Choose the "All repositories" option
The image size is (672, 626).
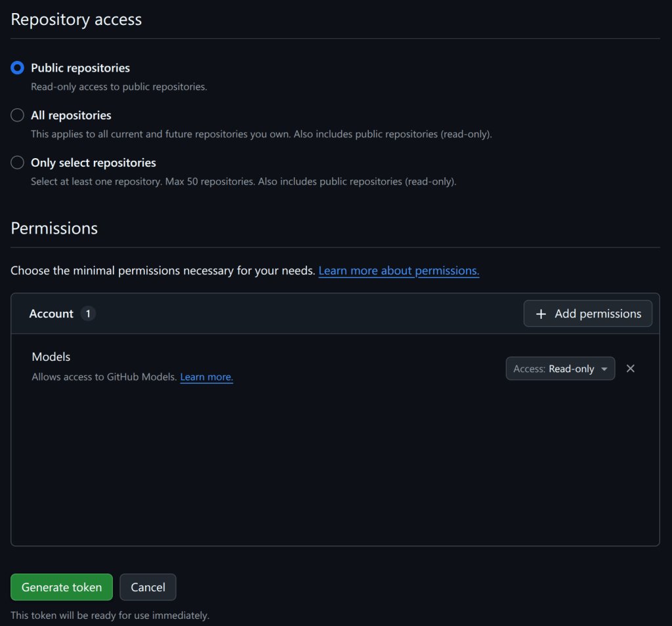17,115
